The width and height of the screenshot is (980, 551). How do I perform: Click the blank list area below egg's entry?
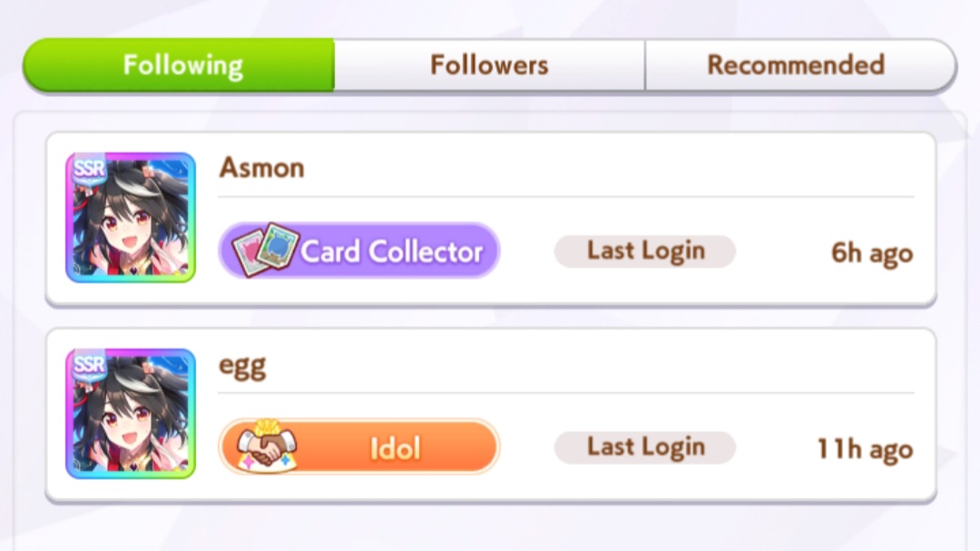[491, 528]
